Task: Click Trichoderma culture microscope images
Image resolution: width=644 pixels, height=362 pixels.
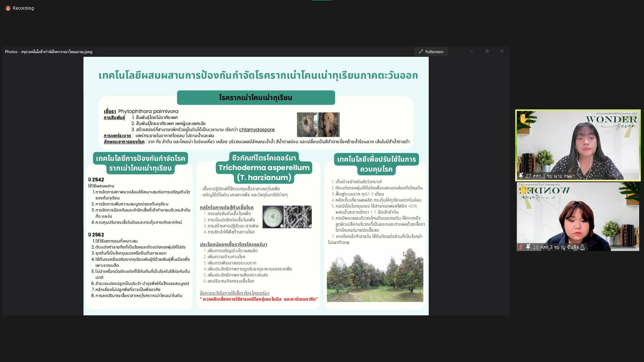Action: [287, 217]
